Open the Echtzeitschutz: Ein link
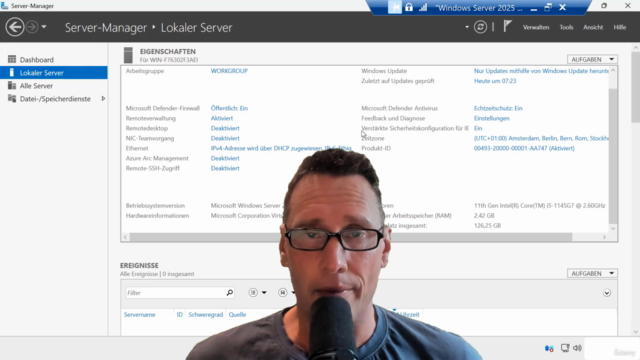 [x=498, y=108]
